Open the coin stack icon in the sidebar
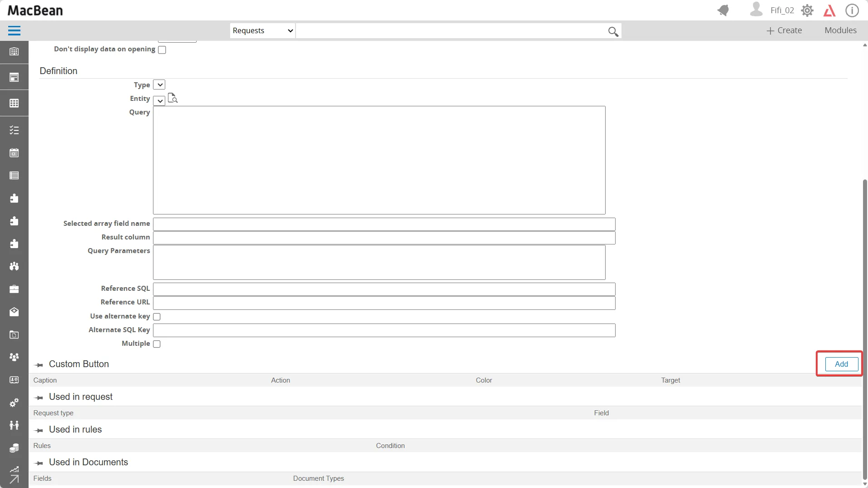Viewport: 868px width, 488px height. [x=14, y=448]
